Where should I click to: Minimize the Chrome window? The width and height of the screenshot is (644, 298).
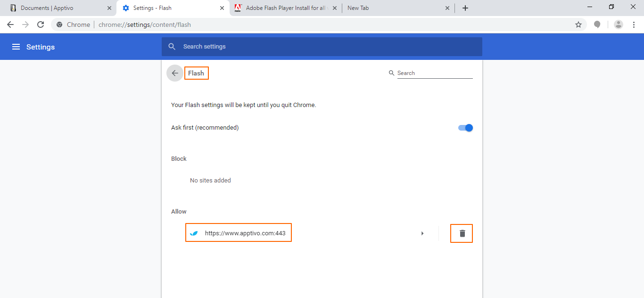click(590, 7)
